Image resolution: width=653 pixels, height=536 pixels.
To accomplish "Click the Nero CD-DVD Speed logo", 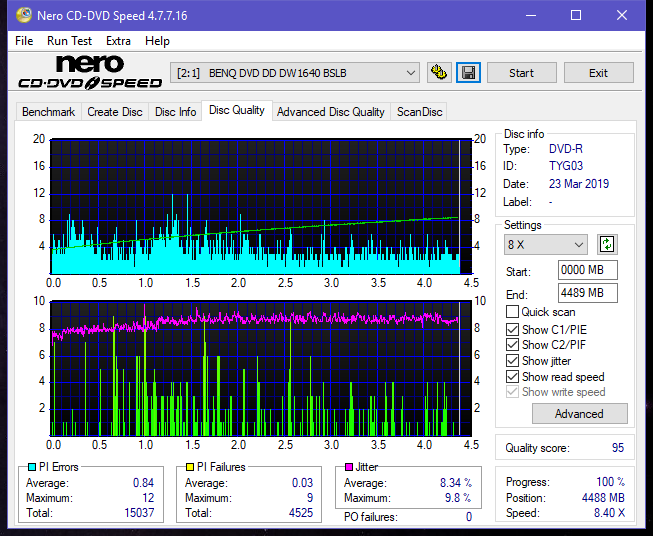I will 90,73.
